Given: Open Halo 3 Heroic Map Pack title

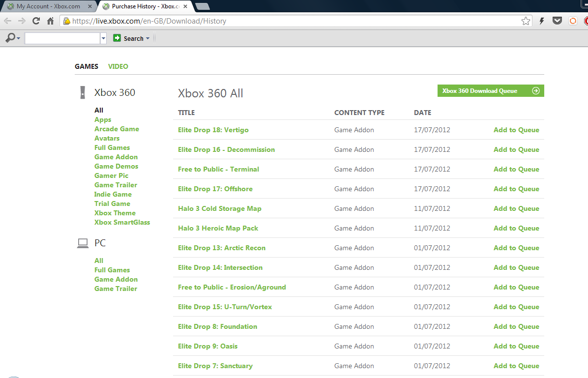Looking at the screenshot, I should 218,228.
